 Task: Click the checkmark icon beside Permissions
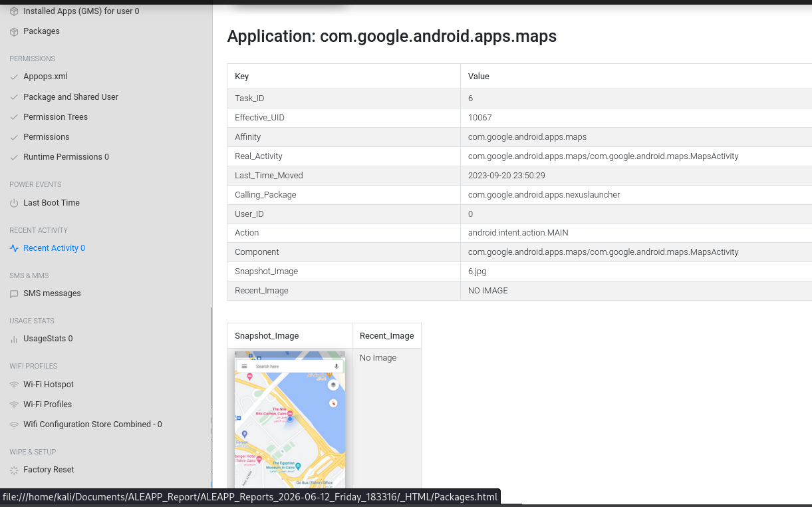[14, 137]
